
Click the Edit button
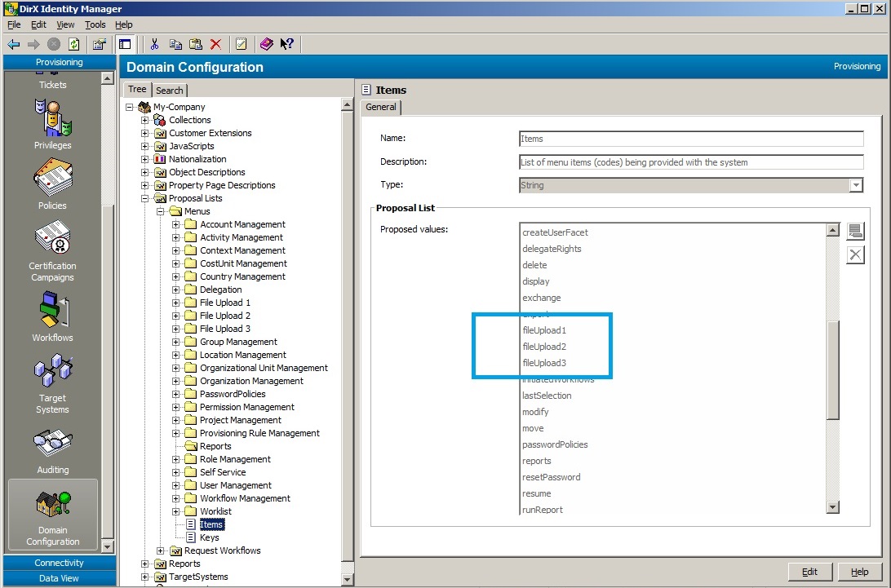[x=809, y=572]
